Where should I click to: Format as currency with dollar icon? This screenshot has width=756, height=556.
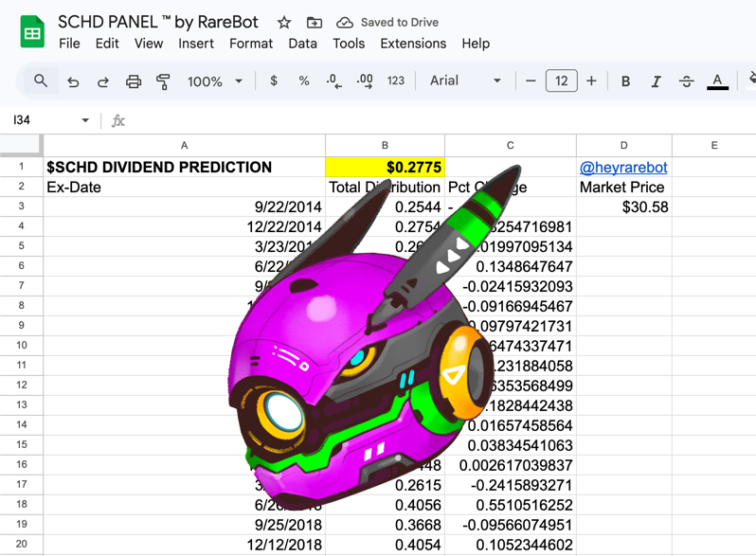point(274,81)
